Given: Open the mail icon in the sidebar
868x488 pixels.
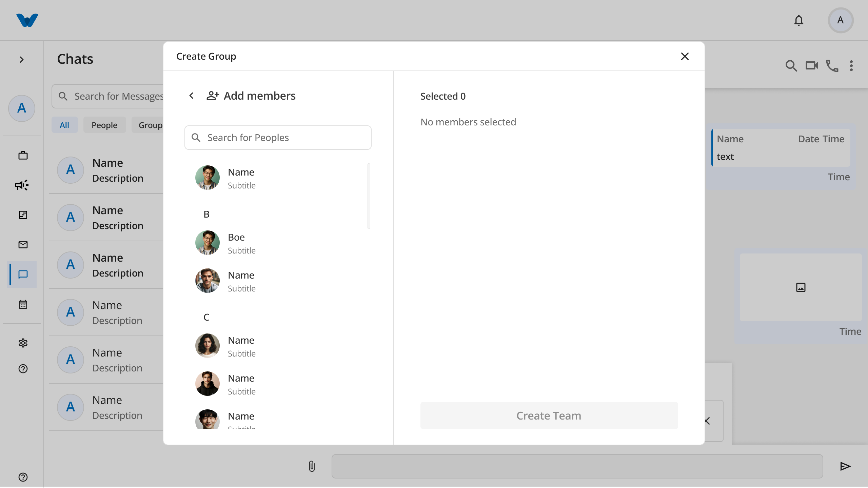Looking at the screenshot, I should point(23,245).
